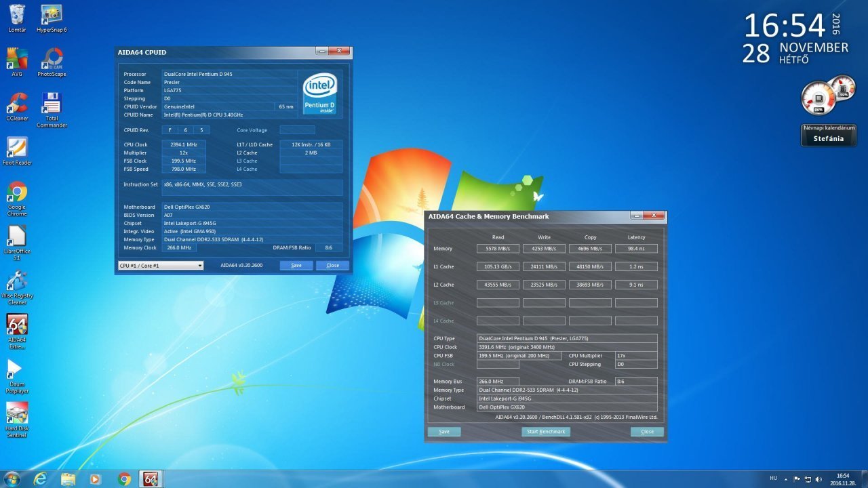This screenshot has height=488, width=868.
Task: Click the Memory Write 4253 MB/s value
Action: (x=544, y=249)
